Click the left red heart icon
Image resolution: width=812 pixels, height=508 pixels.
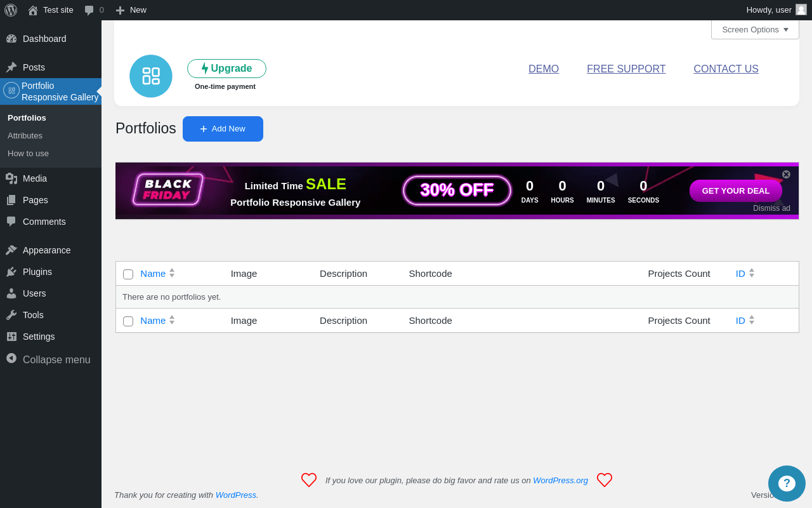tap(309, 480)
